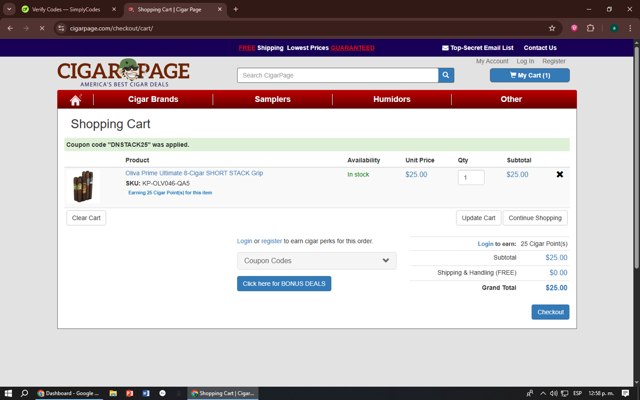Click Earning 25 Cigar Points text
The image size is (640, 400).
[x=170, y=193]
